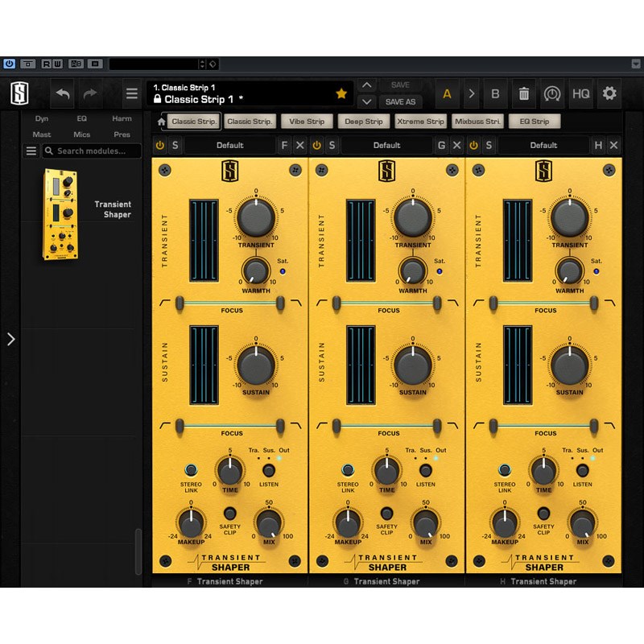
Task: Click module H Mix knob
Action: pyautogui.click(x=582, y=524)
